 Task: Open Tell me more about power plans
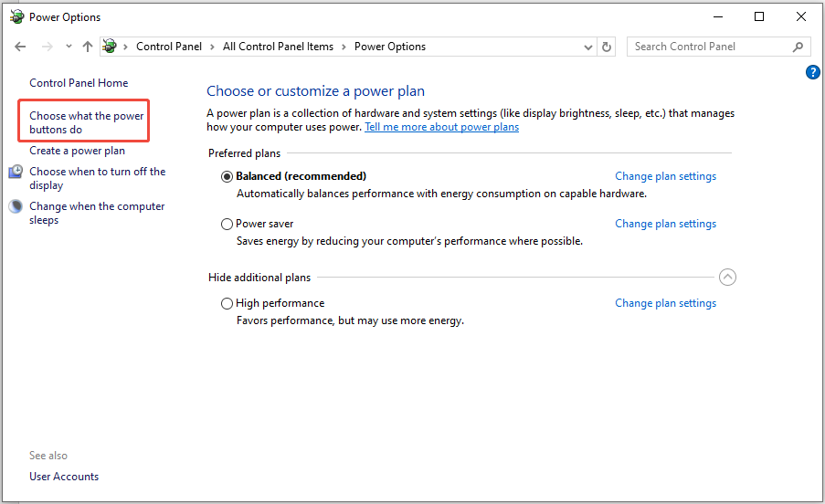(x=441, y=128)
